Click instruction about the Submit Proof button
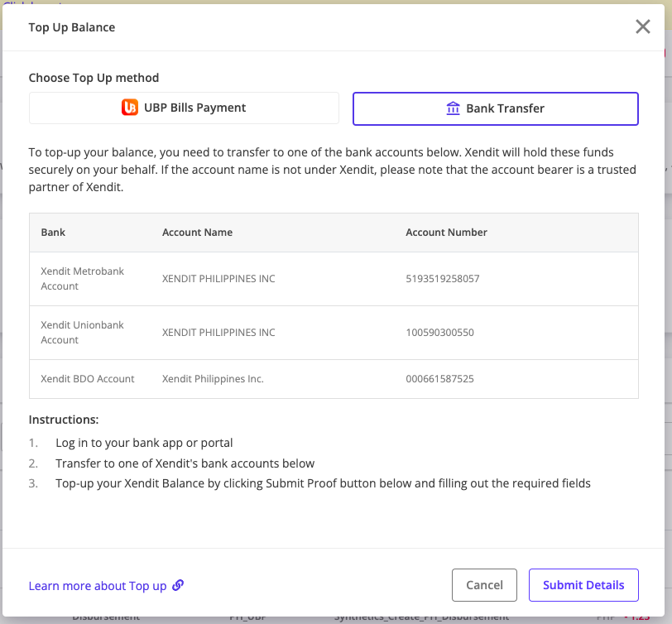 coord(323,483)
